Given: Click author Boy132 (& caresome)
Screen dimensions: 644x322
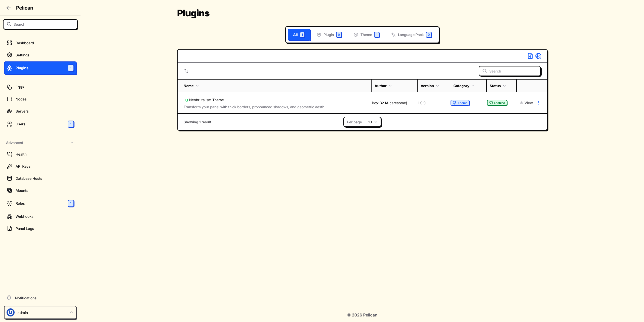Looking at the screenshot, I should 389,103.
